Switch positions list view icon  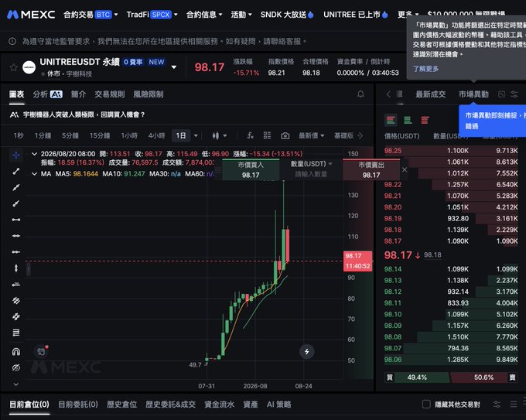(514, 405)
